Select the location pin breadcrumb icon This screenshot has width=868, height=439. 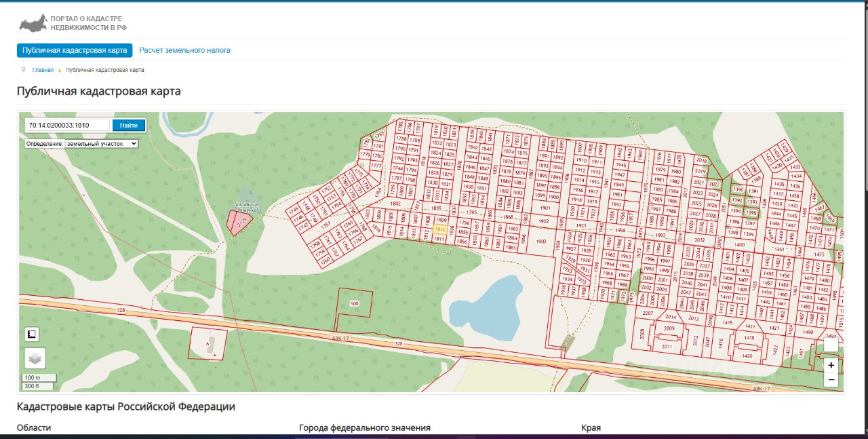(x=23, y=69)
